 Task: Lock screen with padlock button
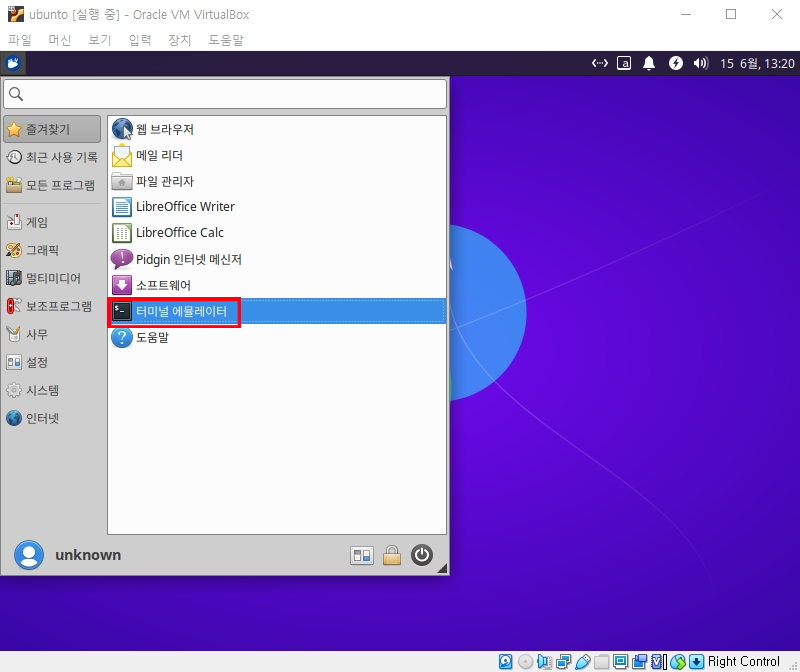click(x=392, y=555)
